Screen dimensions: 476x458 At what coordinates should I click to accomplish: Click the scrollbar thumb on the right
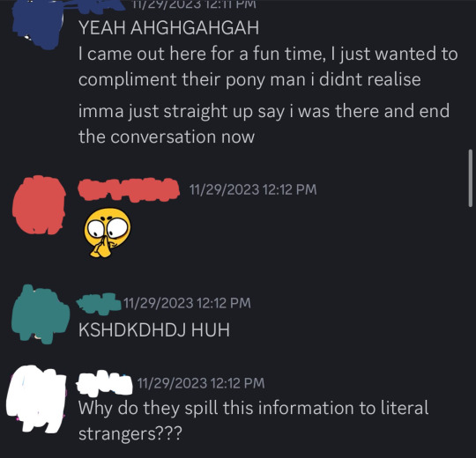(470, 178)
